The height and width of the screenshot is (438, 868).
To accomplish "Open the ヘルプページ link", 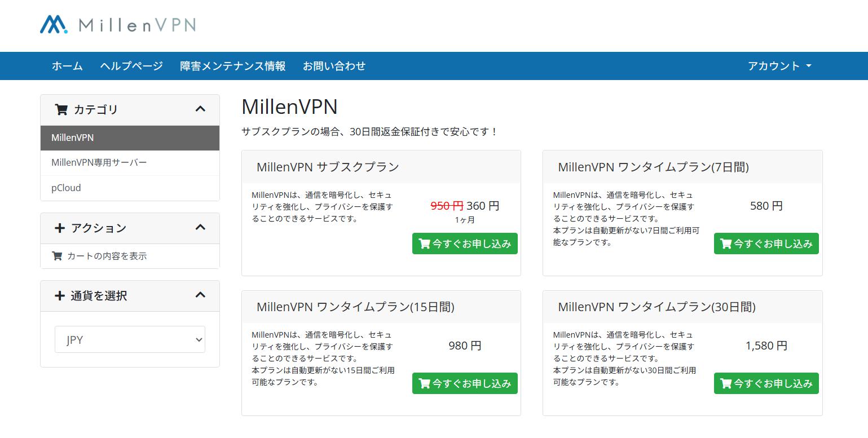I will [131, 66].
